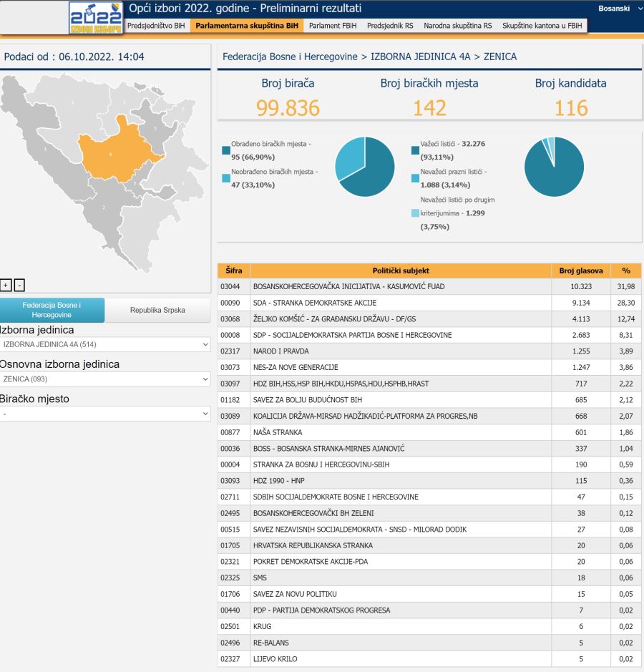This screenshot has height=672, width=644.
Task: Zoom out map with minus button
Action: [19, 285]
